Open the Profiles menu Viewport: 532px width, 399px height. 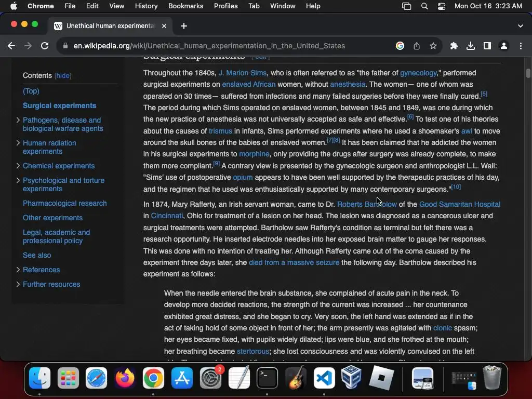tap(225, 6)
